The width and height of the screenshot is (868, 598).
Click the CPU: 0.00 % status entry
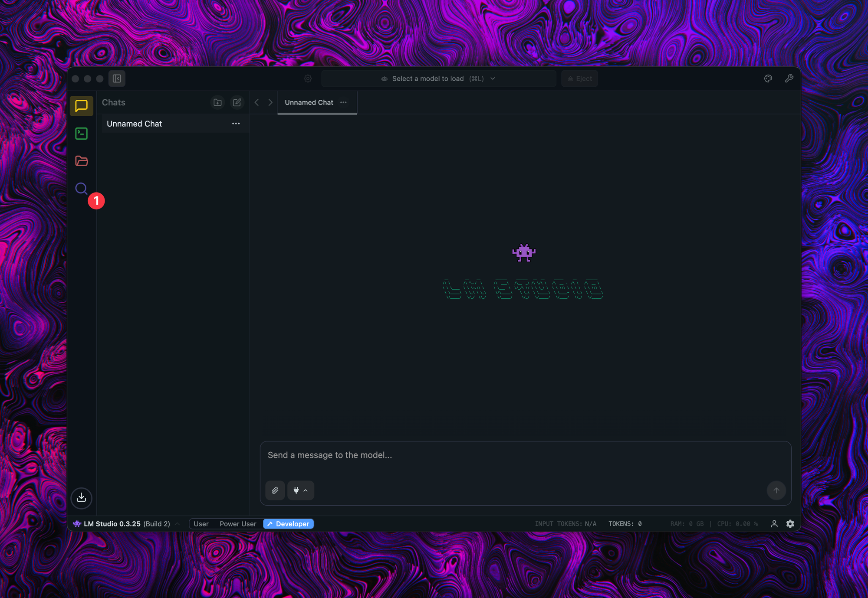coord(737,524)
